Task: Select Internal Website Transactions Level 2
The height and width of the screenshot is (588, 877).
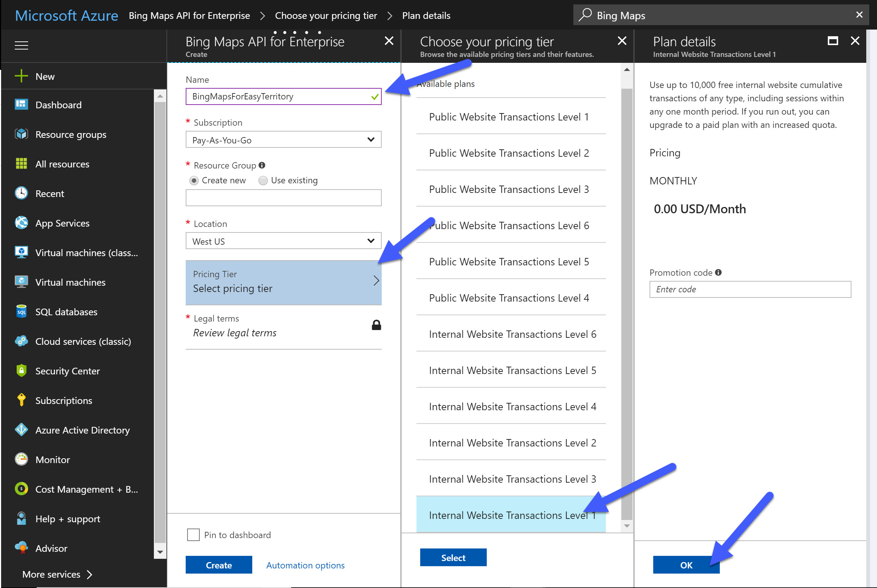Action: click(511, 442)
